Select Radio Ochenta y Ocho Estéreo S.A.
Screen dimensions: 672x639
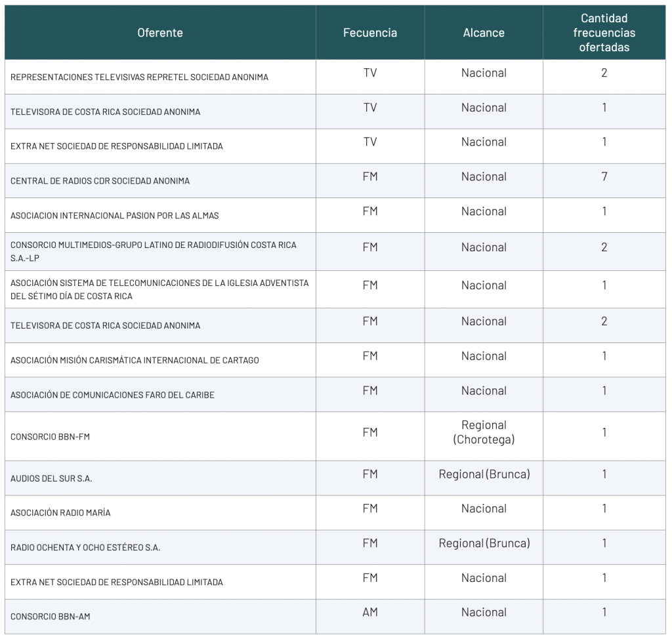[x=85, y=548]
